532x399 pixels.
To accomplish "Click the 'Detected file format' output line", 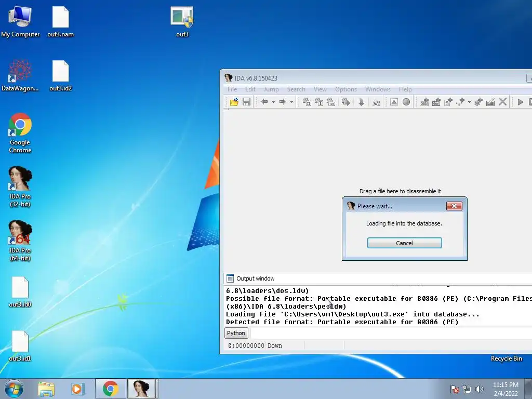I will [x=342, y=322].
